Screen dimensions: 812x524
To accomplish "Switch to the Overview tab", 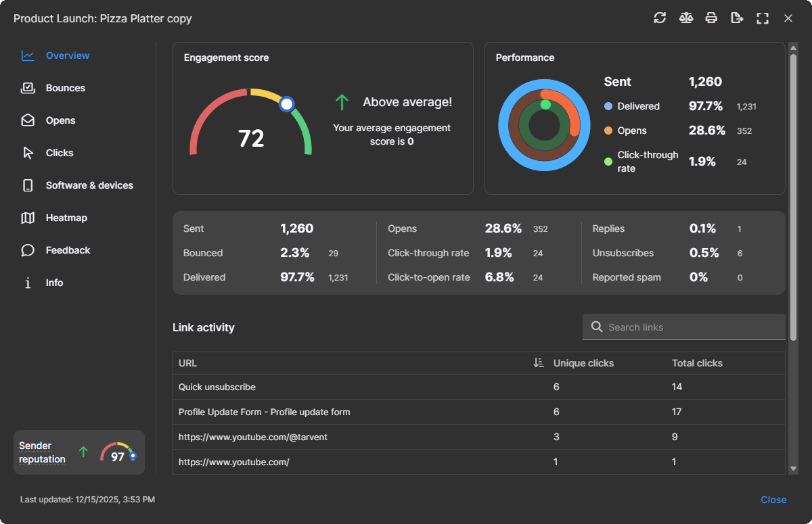I will point(68,55).
